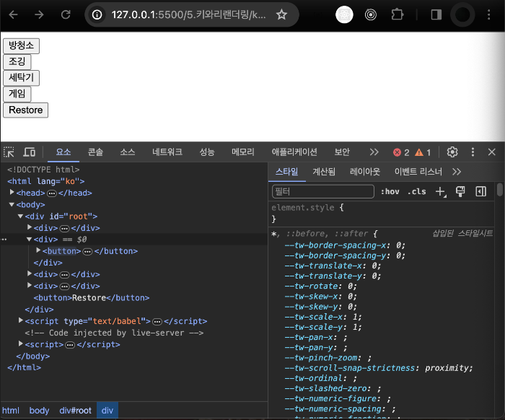Switch to the 네트워크 (Network) tab
Screen dimensions: 505x420
[167, 152]
